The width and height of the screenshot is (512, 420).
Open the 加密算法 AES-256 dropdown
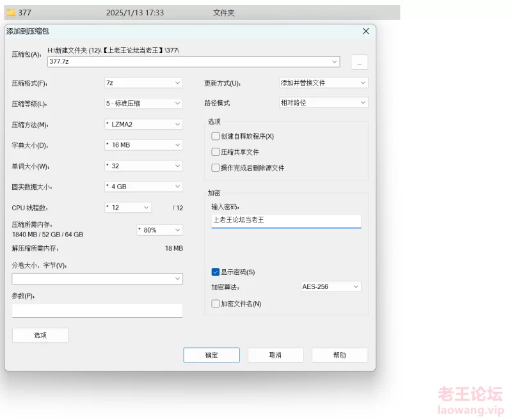pos(331,286)
